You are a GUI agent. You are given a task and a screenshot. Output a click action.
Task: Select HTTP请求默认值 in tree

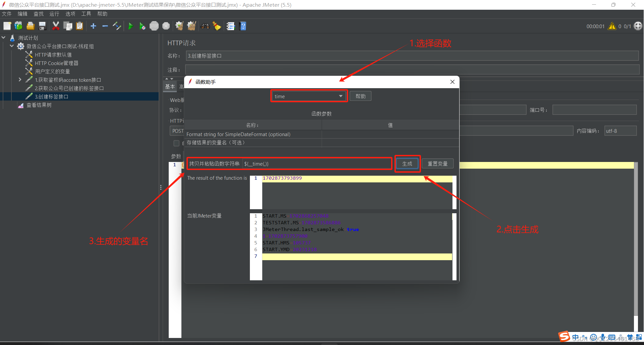pos(53,55)
